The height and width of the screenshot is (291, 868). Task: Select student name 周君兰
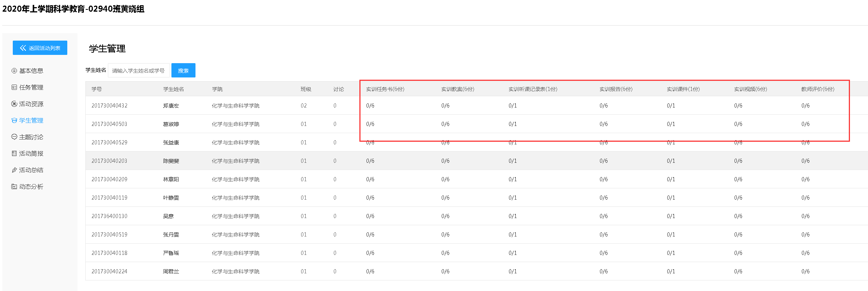[x=171, y=271]
